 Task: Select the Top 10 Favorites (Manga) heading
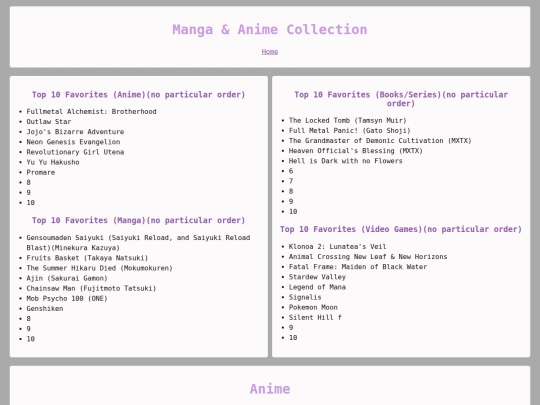[138, 220]
